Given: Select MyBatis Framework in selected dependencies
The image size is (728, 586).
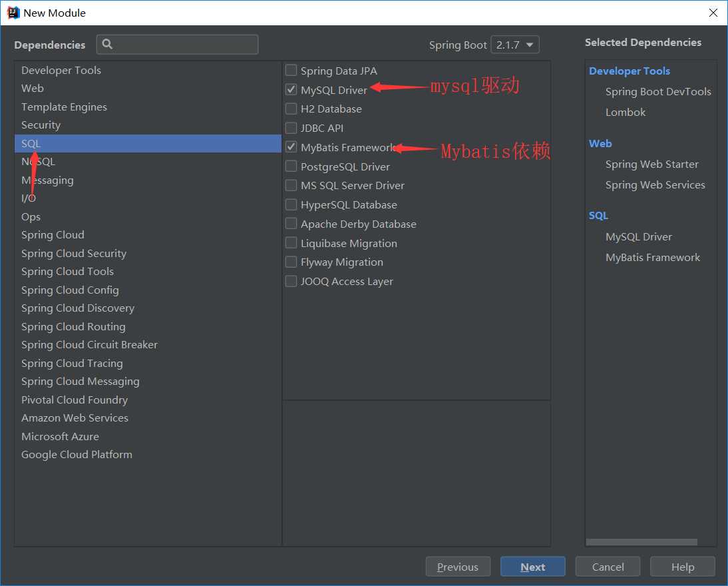Looking at the screenshot, I should (652, 258).
